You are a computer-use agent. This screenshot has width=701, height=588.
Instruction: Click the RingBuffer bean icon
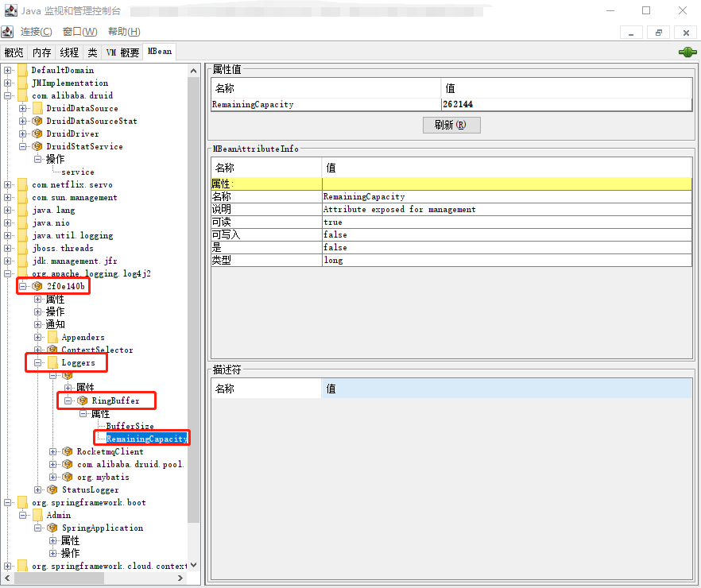point(83,400)
